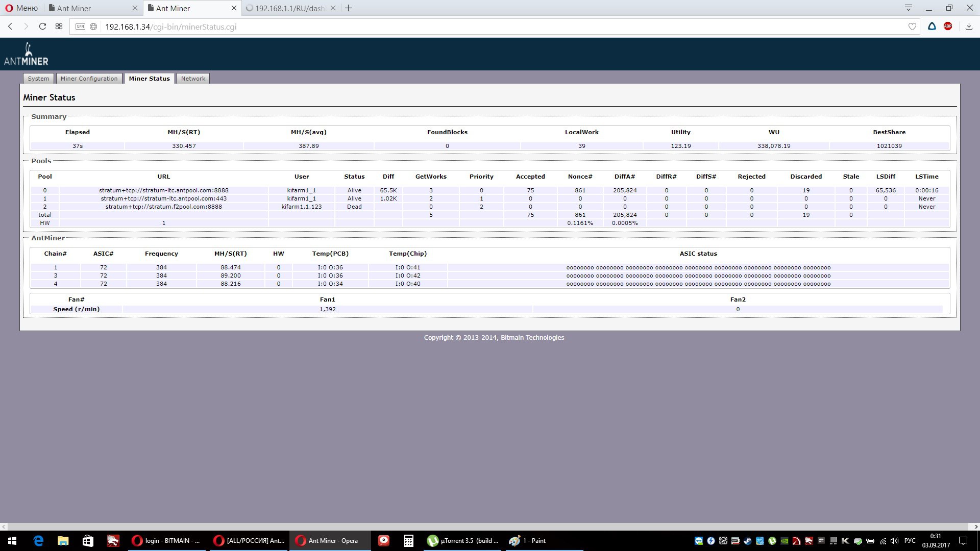The image size is (980, 551).
Task: Reload the miner status page
Action: (43, 27)
